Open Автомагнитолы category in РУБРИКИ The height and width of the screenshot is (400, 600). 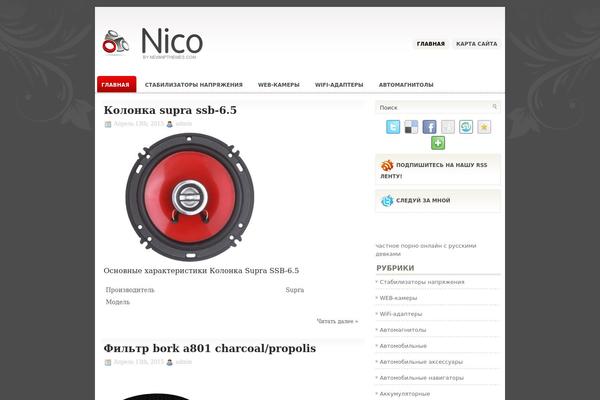403,330
